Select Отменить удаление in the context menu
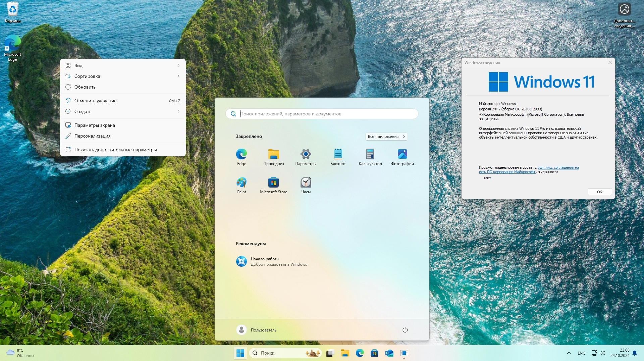 (123, 101)
